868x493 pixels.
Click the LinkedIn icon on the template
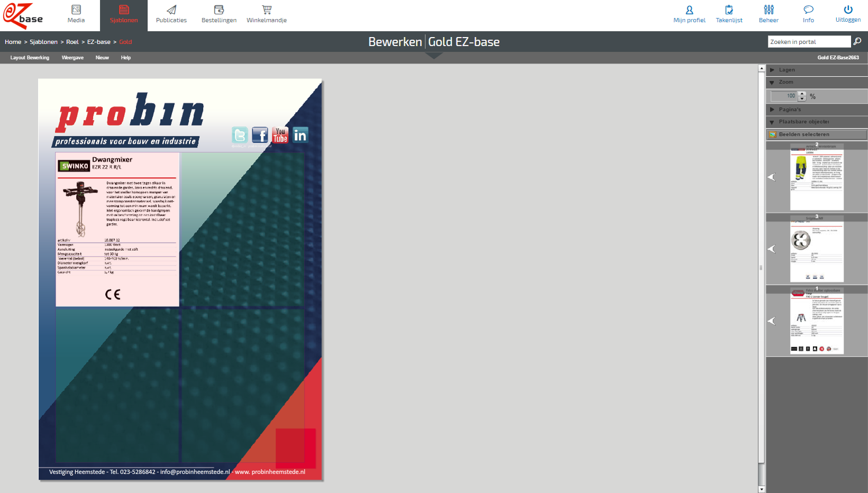(x=300, y=135)
